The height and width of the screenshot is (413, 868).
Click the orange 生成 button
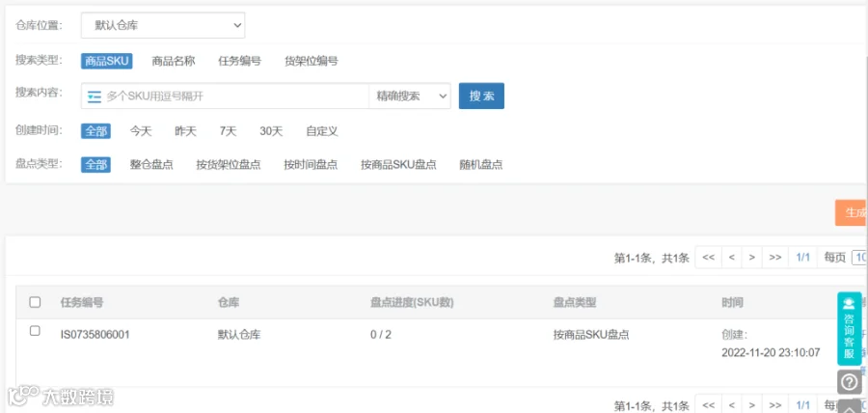[x=852, y=213]
